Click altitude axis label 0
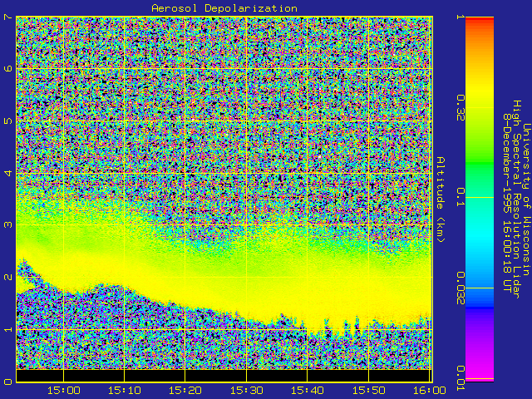The height and width of the screenshot is (399, 532). 7,382
